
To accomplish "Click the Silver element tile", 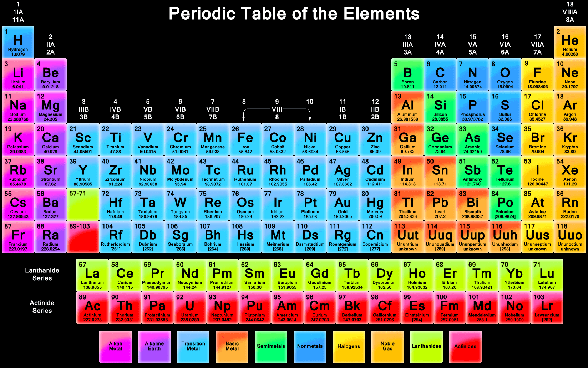I will (343, 172).
